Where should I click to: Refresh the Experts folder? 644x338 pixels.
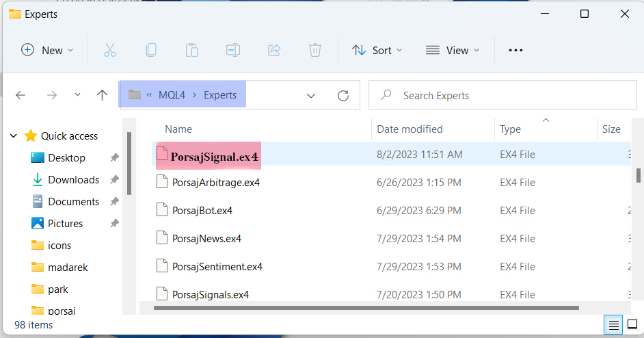point(343,96)
